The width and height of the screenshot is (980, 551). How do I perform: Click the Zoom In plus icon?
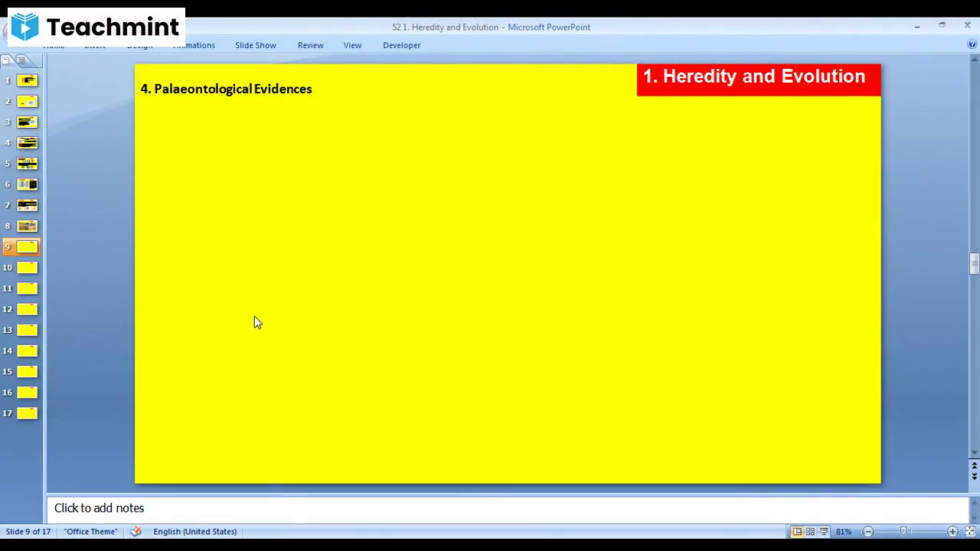click(x=952, y=531)
